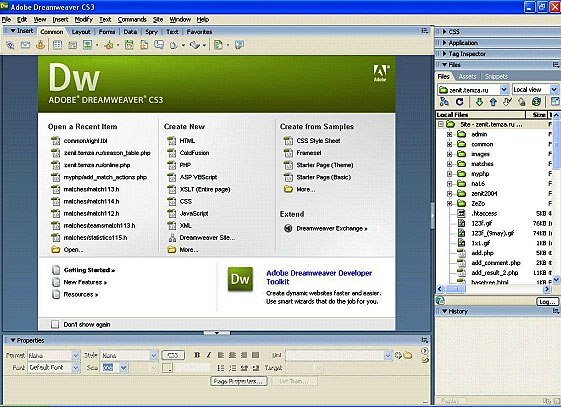The width and height of the screenshot is (561, 407).
Task: Expand the matches folder in Files tree
Action: pos(449,164)
